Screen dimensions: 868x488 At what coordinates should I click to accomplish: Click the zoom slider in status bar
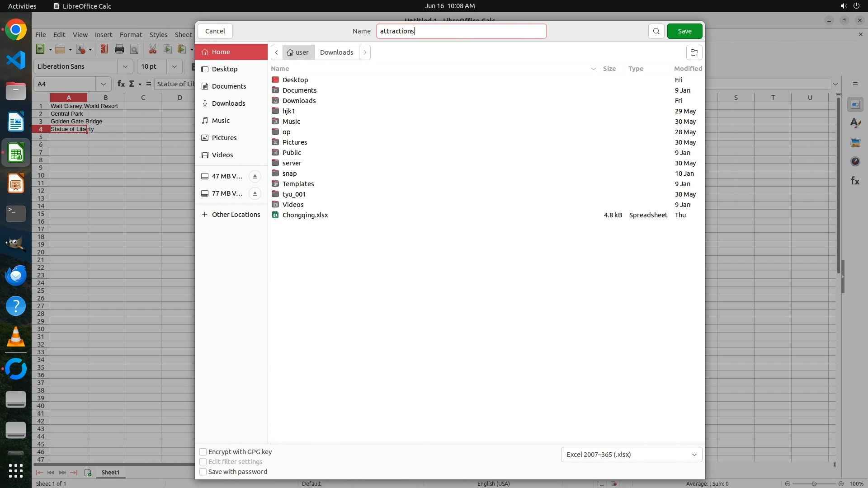pyautogui.click(x=814, y=483)
